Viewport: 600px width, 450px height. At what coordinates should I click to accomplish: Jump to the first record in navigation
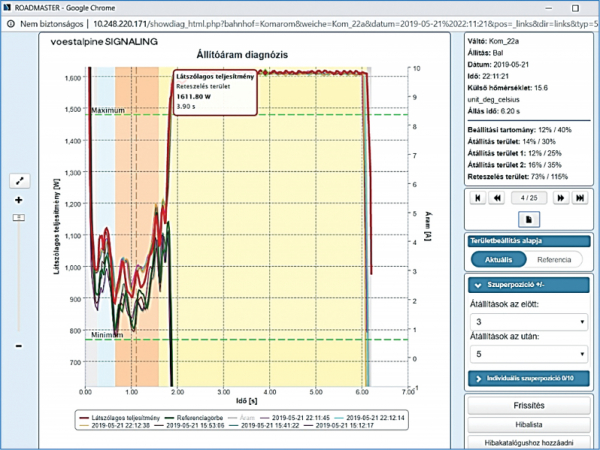click(x=476, y=198)
